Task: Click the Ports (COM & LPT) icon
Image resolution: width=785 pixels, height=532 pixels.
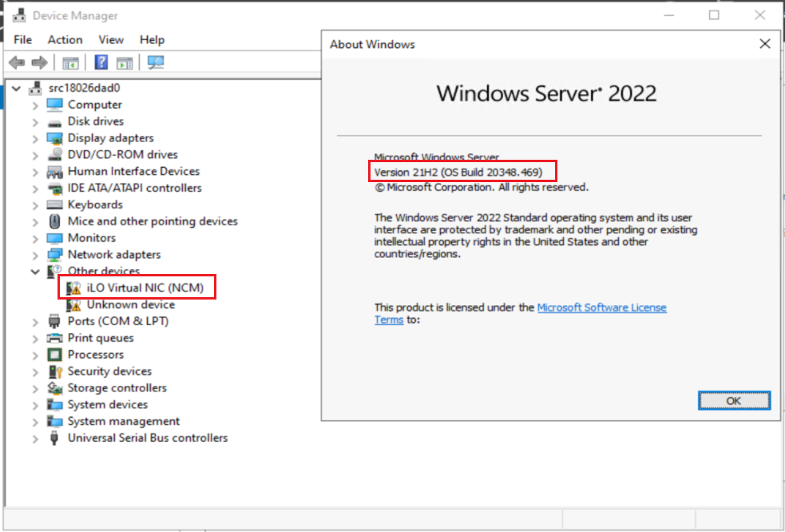Action: click(54, 321)
